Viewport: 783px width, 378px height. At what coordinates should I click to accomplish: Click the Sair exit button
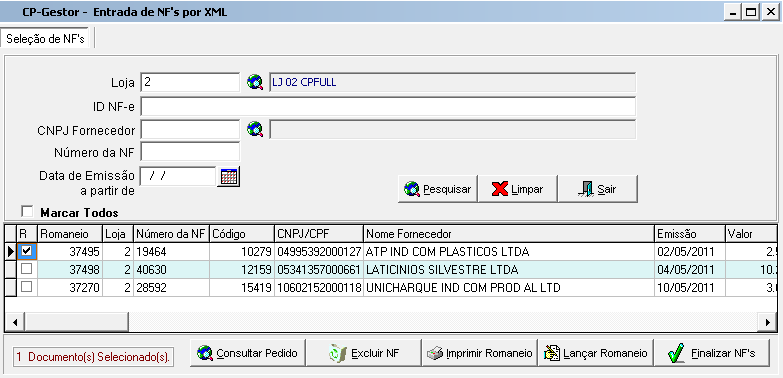(x=598, y=189)
